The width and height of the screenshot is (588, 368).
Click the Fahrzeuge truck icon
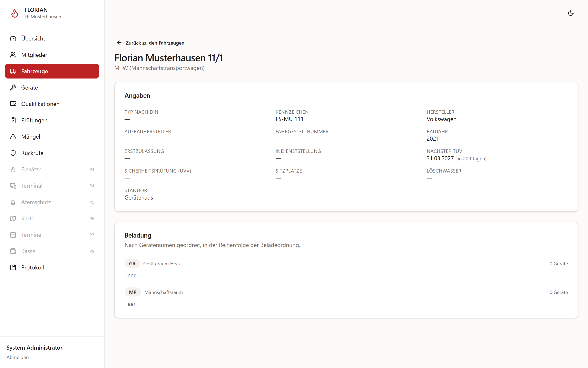tap(13, 71)
